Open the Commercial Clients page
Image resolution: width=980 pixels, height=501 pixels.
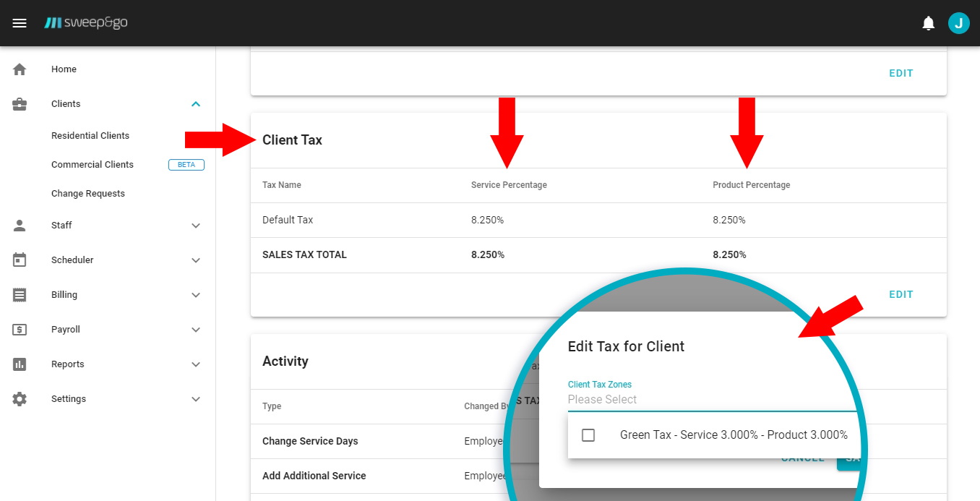click(x=93, y=165)
